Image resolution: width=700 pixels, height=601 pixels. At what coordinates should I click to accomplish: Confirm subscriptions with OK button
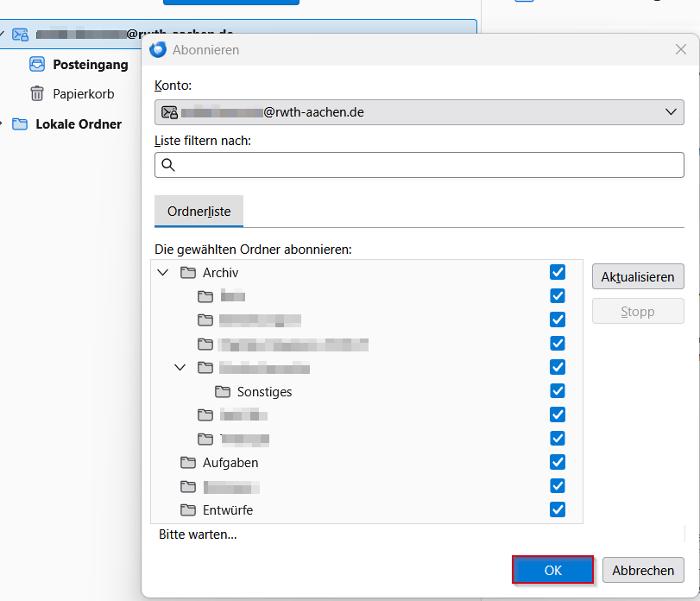point(552,570)
